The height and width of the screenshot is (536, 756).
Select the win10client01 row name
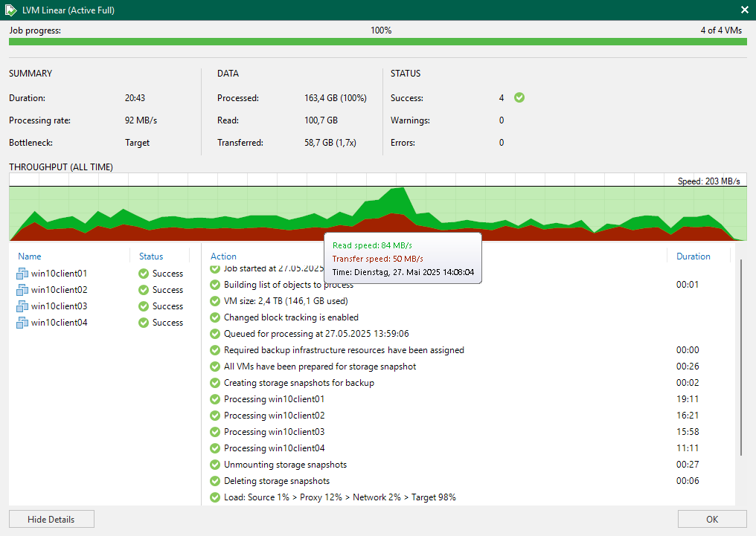[x=60, y=274]
